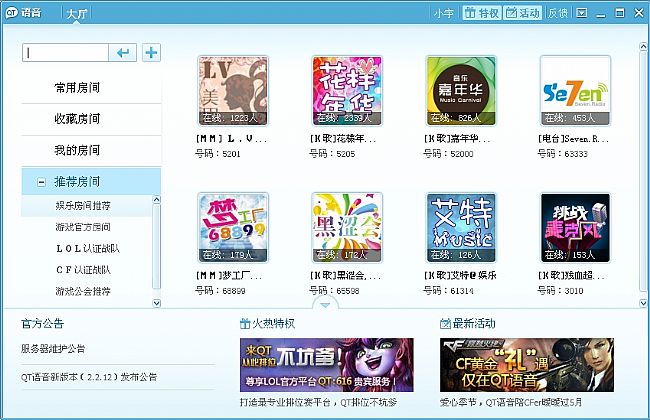Click sidebar list scroll up arrow
This screenshot has height=420, width=650.
tap(156, 200)
